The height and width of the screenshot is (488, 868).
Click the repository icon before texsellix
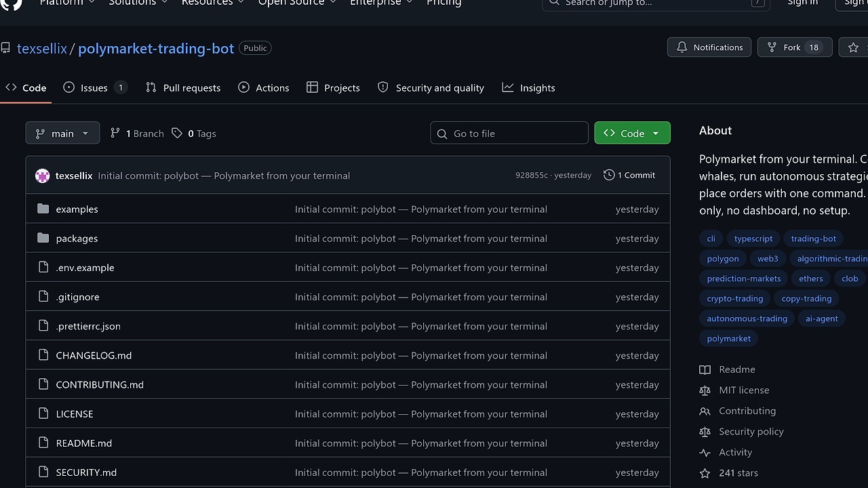point(5,48)
